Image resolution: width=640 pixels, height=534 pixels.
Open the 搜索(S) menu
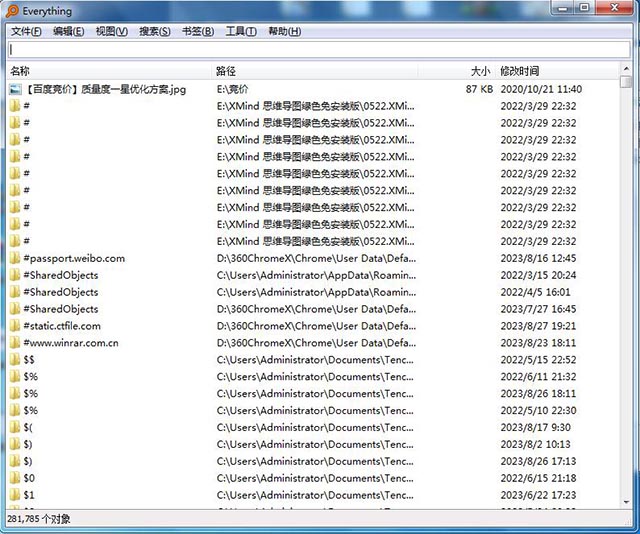coord(155,31)
